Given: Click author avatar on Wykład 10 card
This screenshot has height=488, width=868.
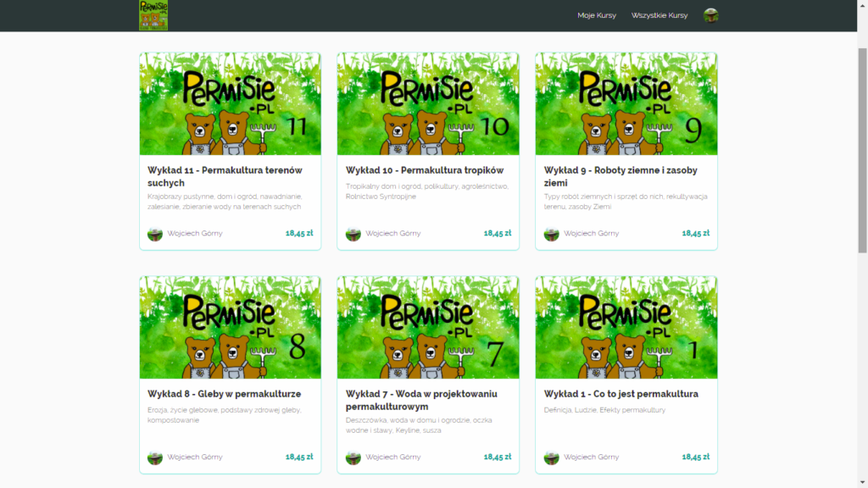Looking at the screenshot, I should [x=353, y=234].
